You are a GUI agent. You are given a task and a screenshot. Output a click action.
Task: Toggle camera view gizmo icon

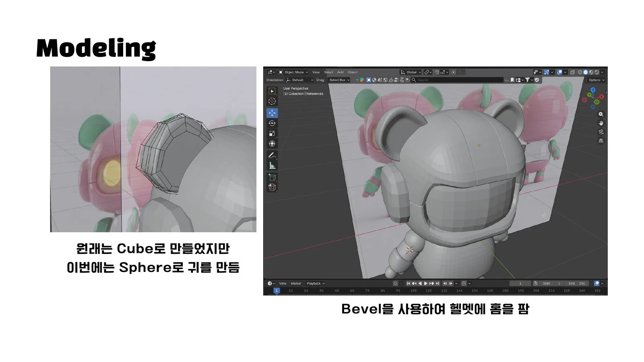(x=601, y=132)
